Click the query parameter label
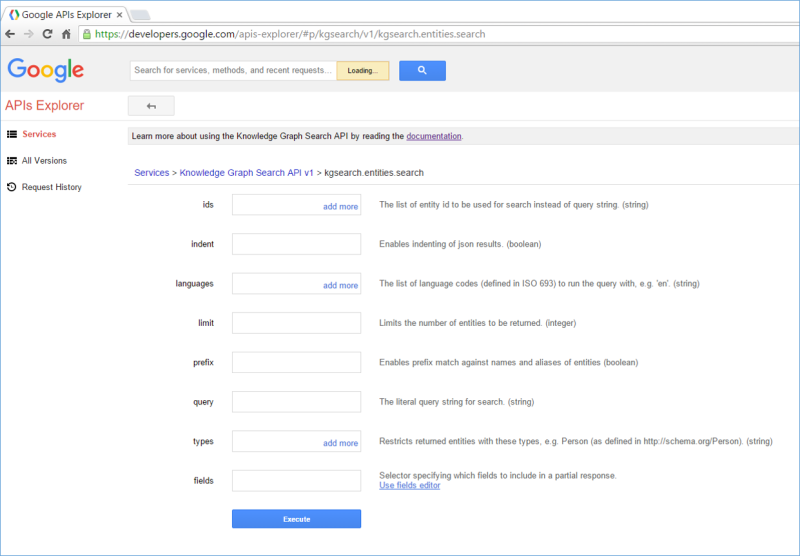Image resolution: width=800 pixels, height=556 pixels. tap(204, 402)
